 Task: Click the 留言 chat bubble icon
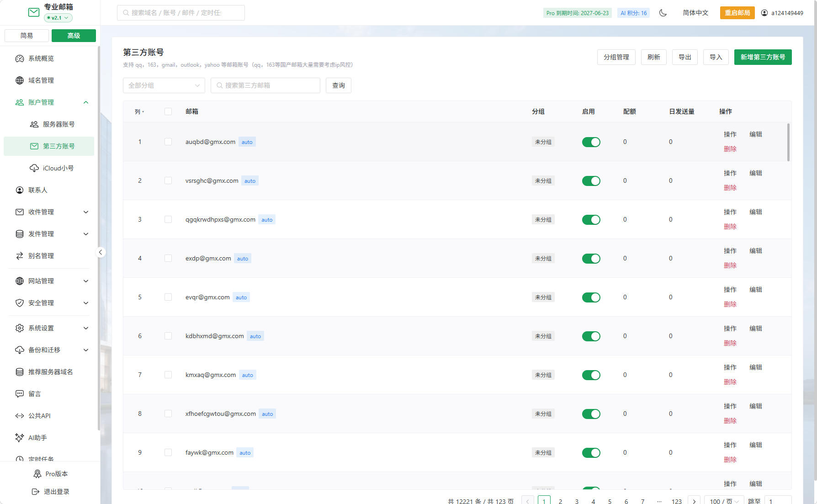[20, 394]
